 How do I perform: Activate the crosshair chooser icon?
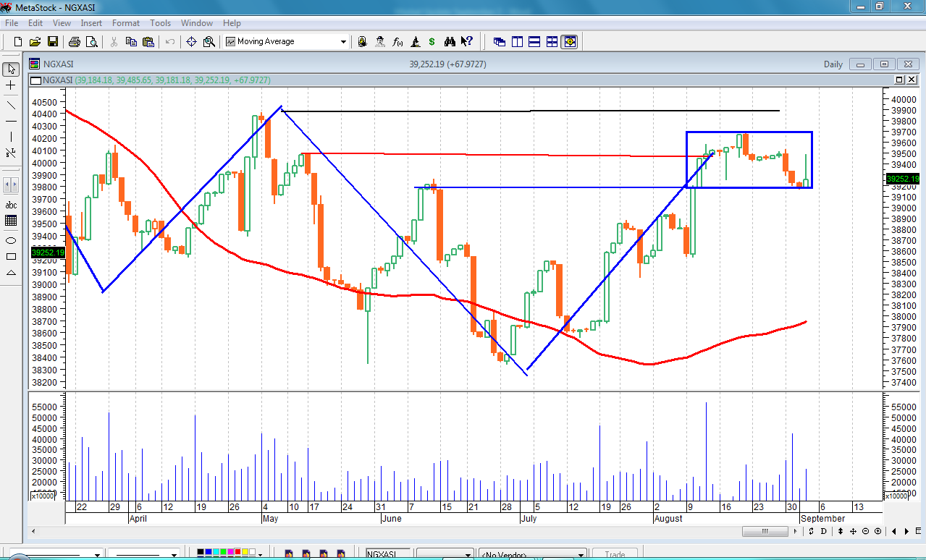(x=192, y=42)
